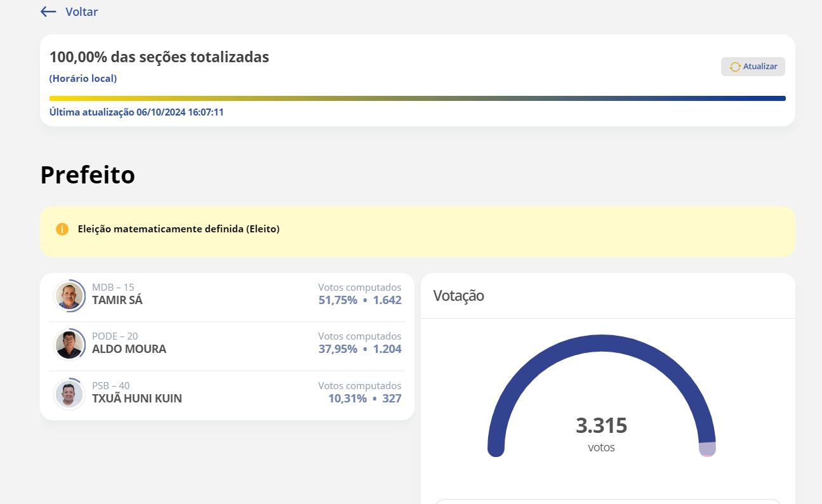The height and width of the screenshot is (504, 822).
Task: Click the blue arc of the voting gauge
Action: (x=601, y=343)
